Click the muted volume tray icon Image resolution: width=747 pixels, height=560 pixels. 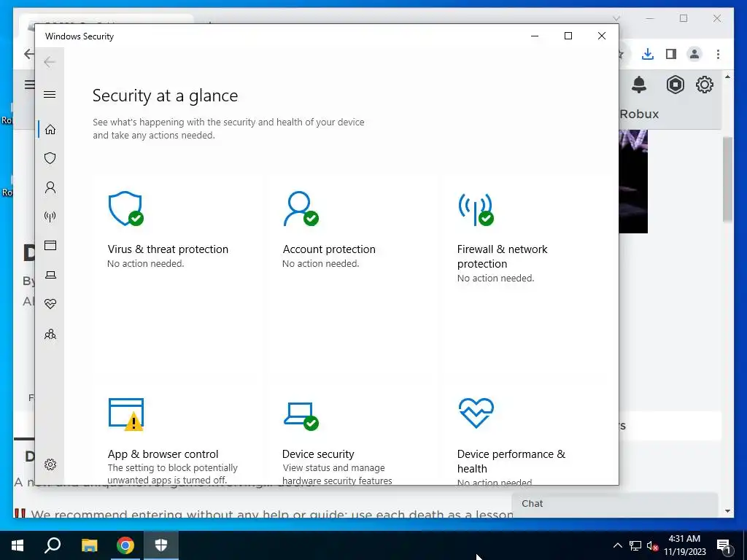[652, 545]
